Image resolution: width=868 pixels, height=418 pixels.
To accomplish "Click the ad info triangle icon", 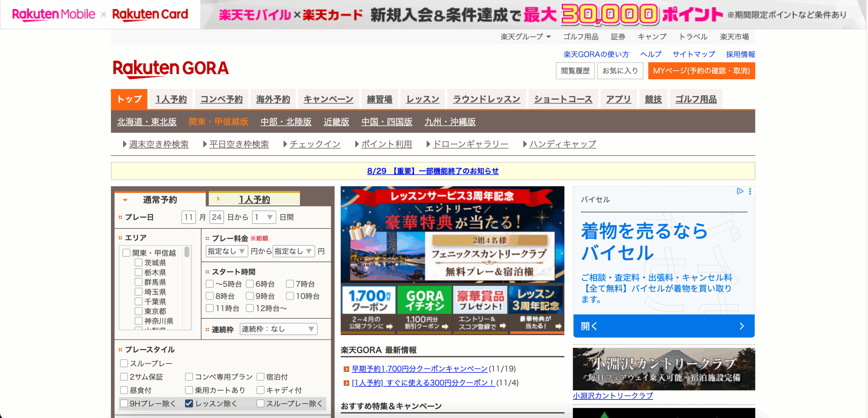I will [740, 192].
